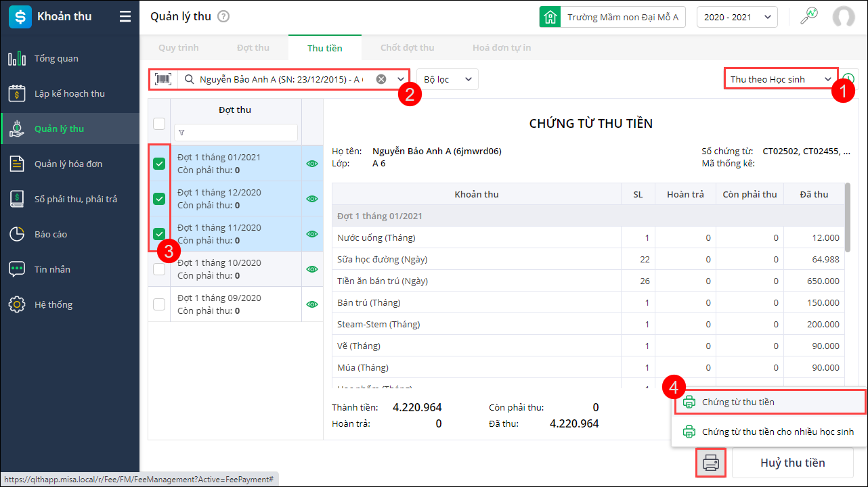This screenshot has height=487, width=868.
Task: Open the Tổng quan chart icon
Action: (x=17, y=58)
